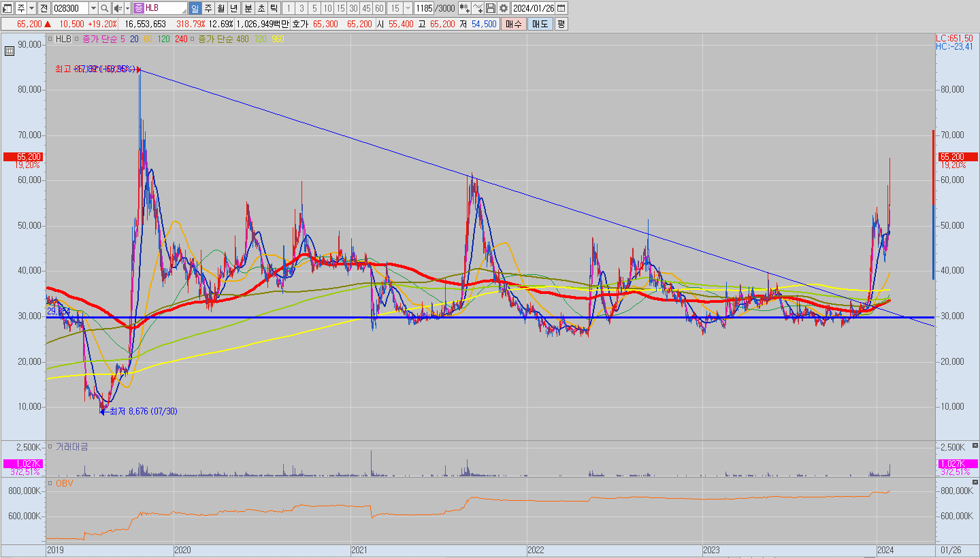Click the OBV indicator panel label

pyautogui.click(x=64, y=483)
